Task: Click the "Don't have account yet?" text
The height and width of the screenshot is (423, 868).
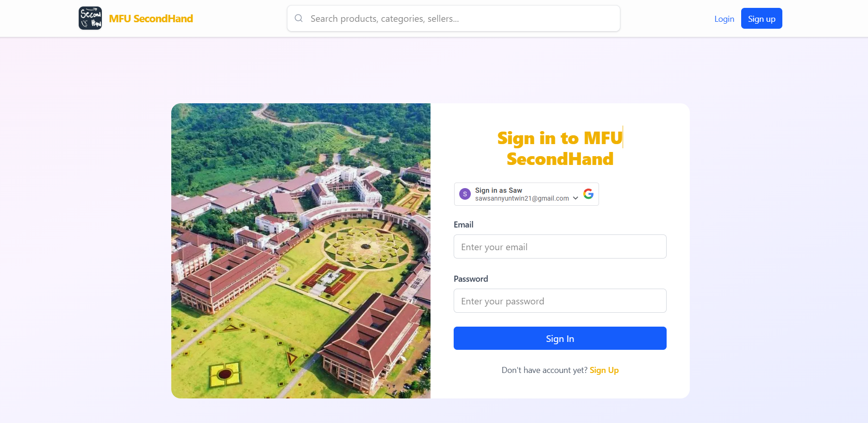Action: click(x=544, y=370)
